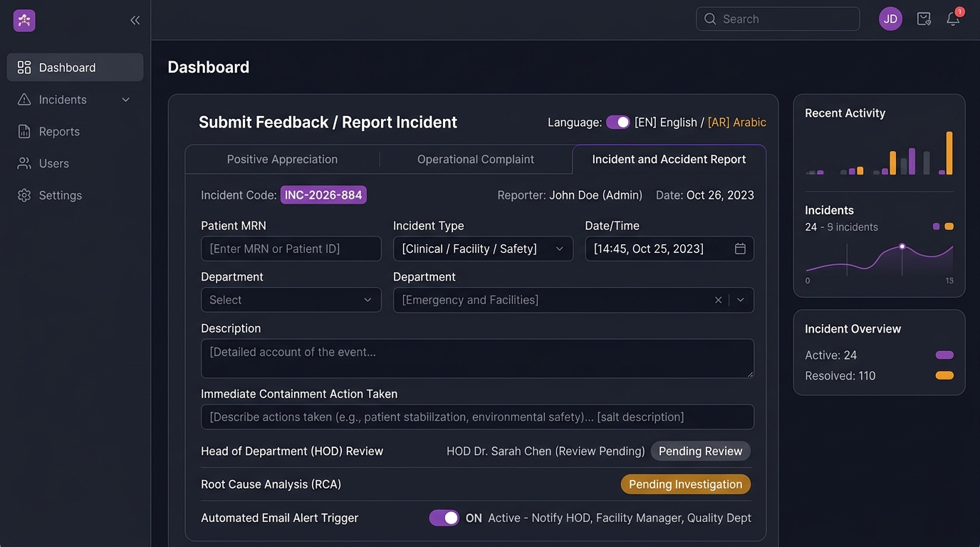Click the Pending Review badge

[701, 451]
